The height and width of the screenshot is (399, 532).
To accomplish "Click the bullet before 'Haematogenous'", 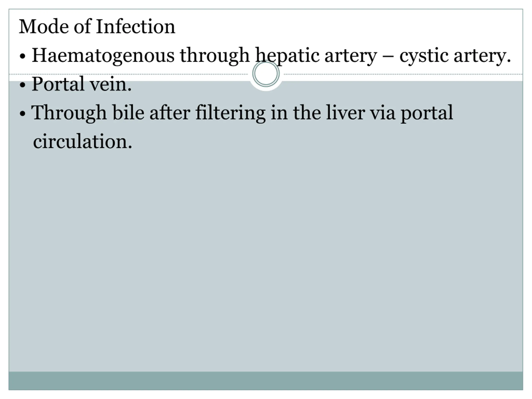I will (22, 57).
